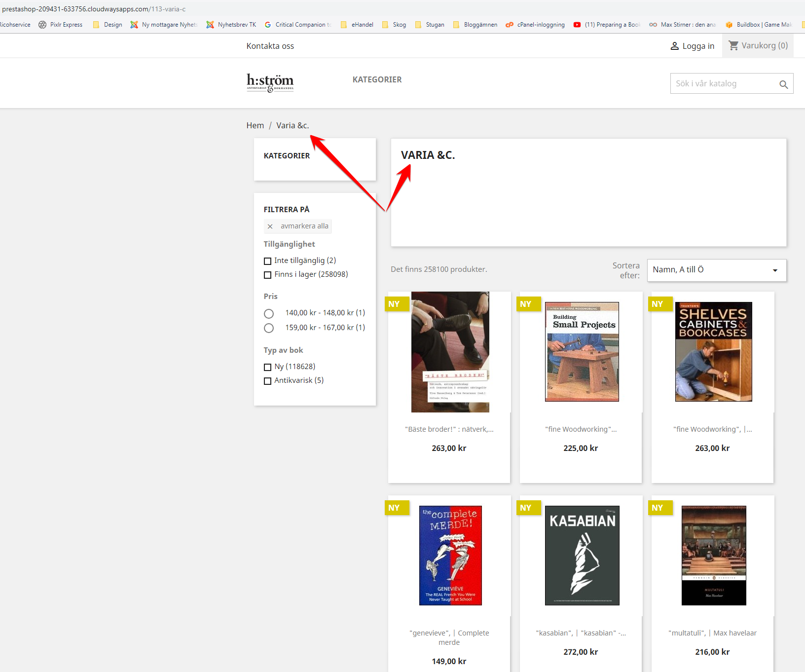Check the Finns i lager filter

(268, 275)
